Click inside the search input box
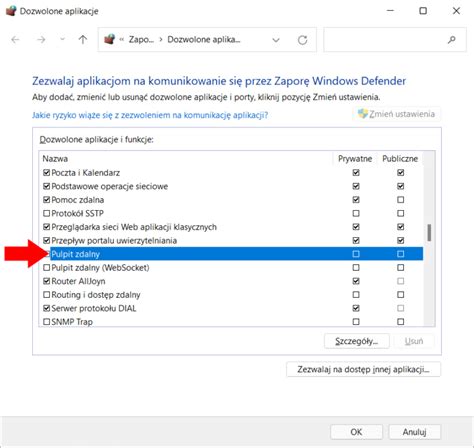 [x=385, y=40]
